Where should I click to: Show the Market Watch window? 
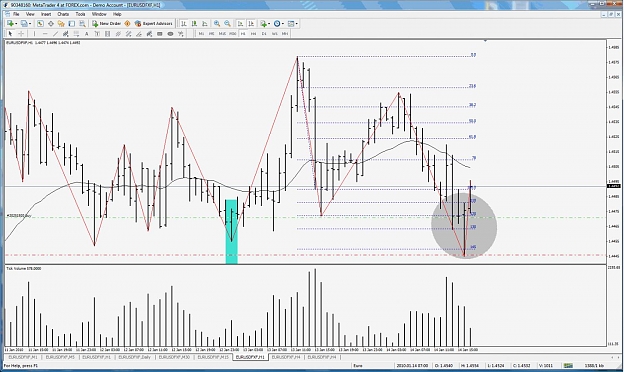pyautogui.click(x=40, y=24)
